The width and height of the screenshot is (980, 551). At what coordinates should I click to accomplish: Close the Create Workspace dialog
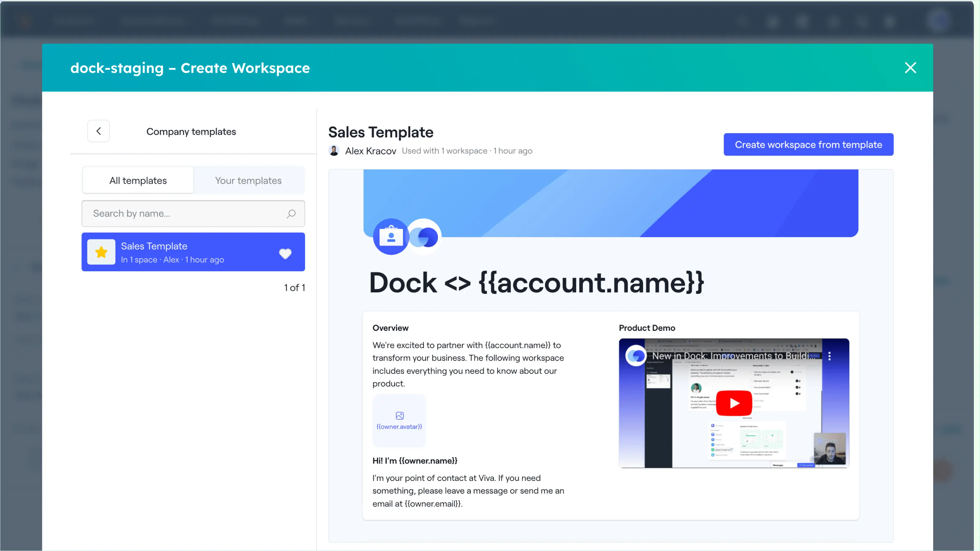[910, 68]
